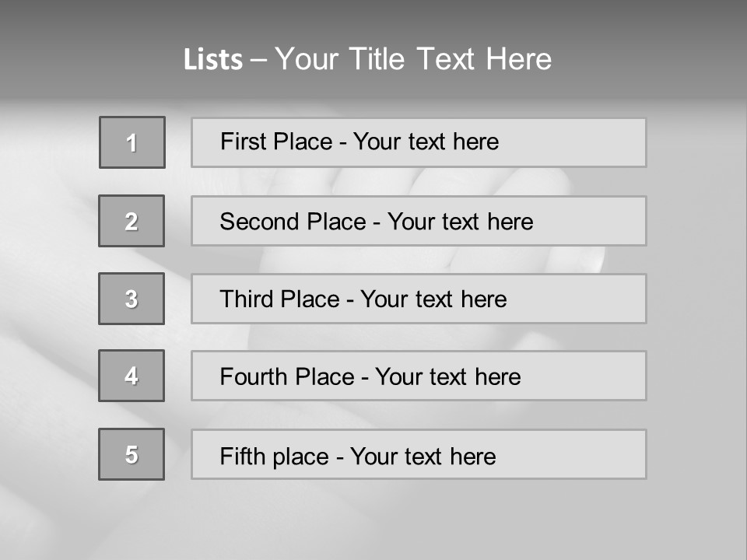
Task: Click the bold word Lists in title
Action: (x=212, y=60)
